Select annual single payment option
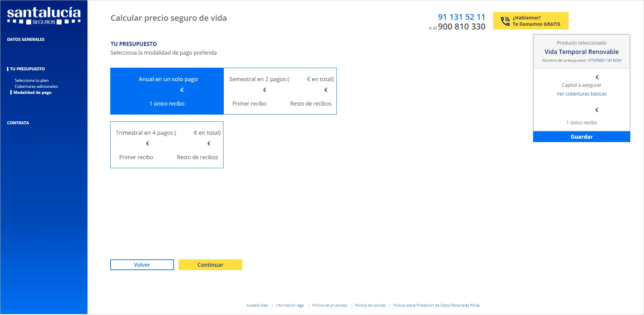This screenshot has width=644, height=315. pyautogui.click(x=167, y=91)
